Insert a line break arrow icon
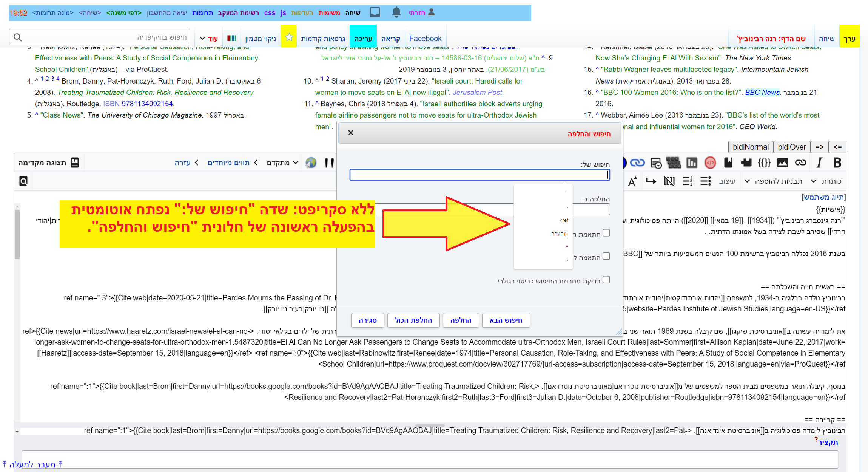The height and width of the screenshot is (472, 868). click(651, 181)
